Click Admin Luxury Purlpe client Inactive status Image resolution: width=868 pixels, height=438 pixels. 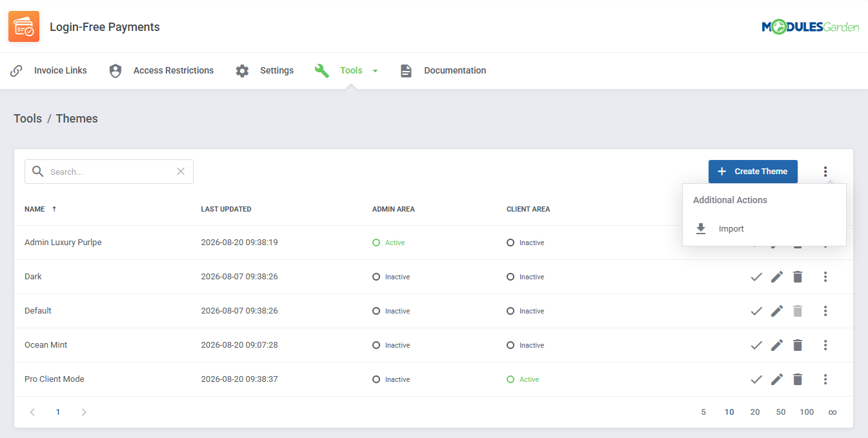(x=525, y=243)
